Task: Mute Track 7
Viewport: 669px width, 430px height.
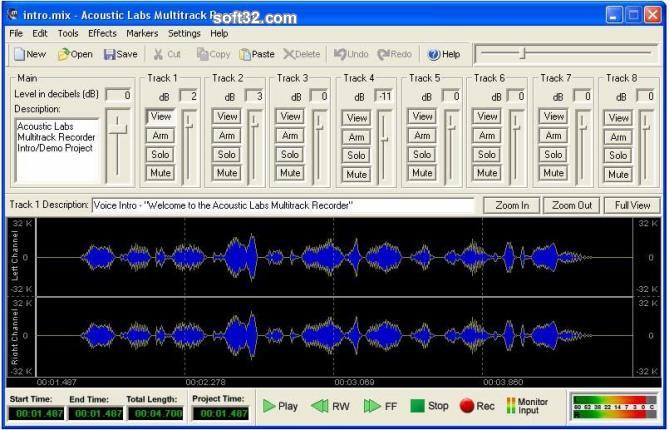Action: (553, 173)
